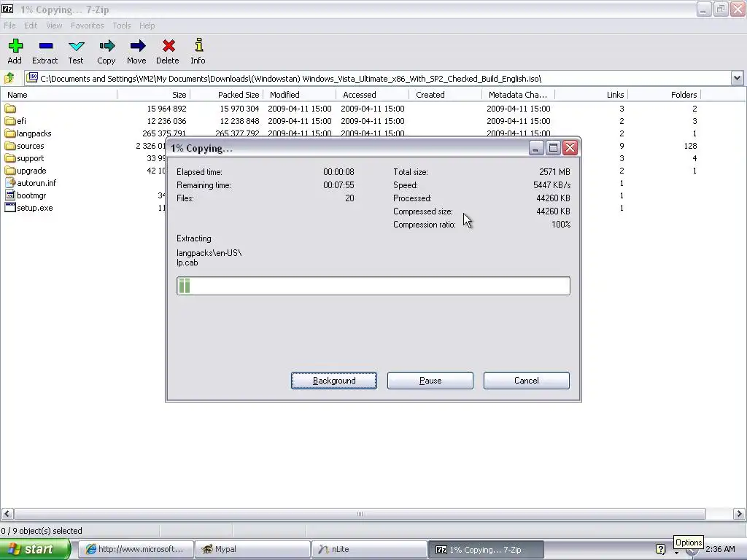Click the Info toolbar icon
Viewport: 747px width, 560px height.
[x=198, y=46]
